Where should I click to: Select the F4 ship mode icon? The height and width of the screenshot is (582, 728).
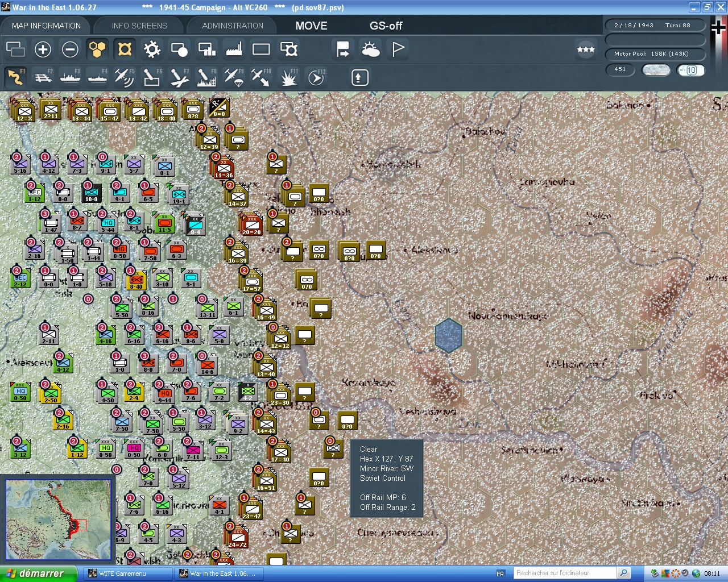tap(98, 77)
